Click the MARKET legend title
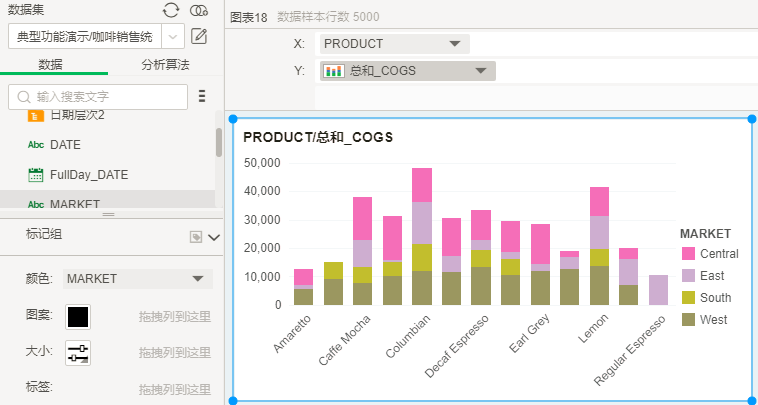The height and width of the screenshot is (405, 758). tap(705, 234)
